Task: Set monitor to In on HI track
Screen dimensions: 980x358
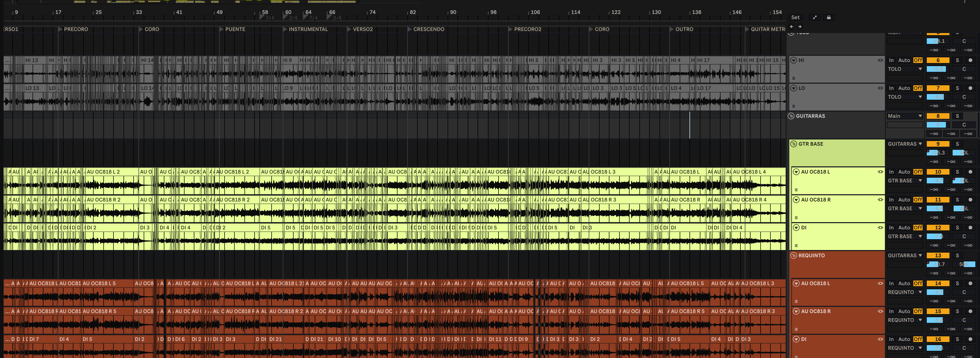Action: [891, 60]
